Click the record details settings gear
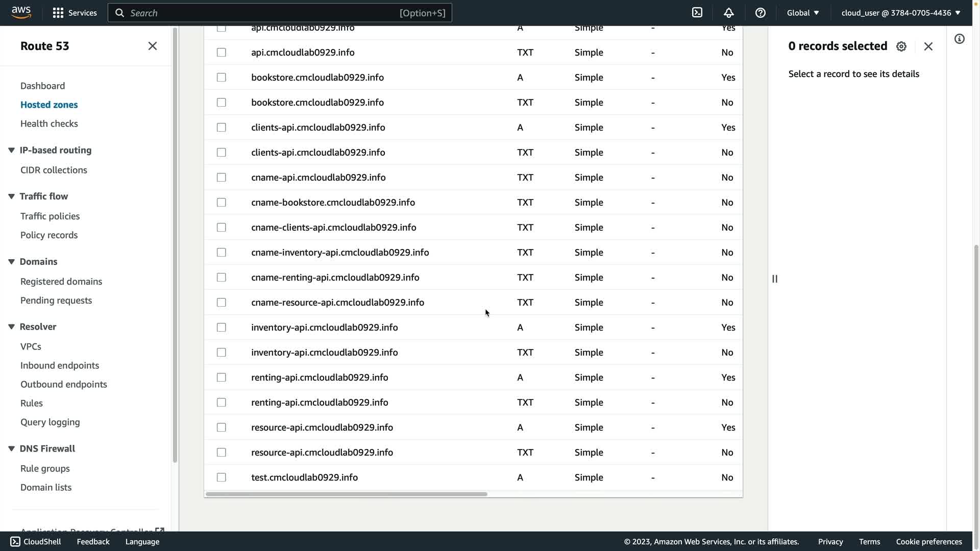This screenshot has width=980, height=551. click(x=901, y=46)
